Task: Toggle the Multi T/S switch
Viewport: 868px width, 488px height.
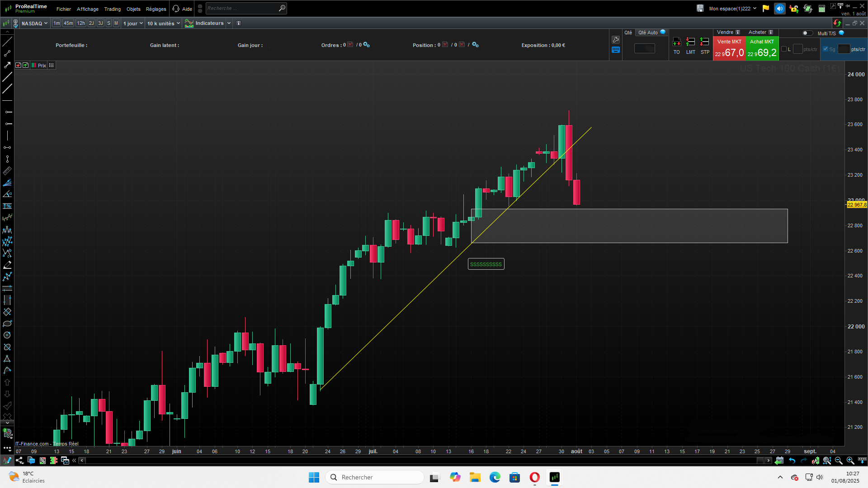Action: click(x=807, y=33)
